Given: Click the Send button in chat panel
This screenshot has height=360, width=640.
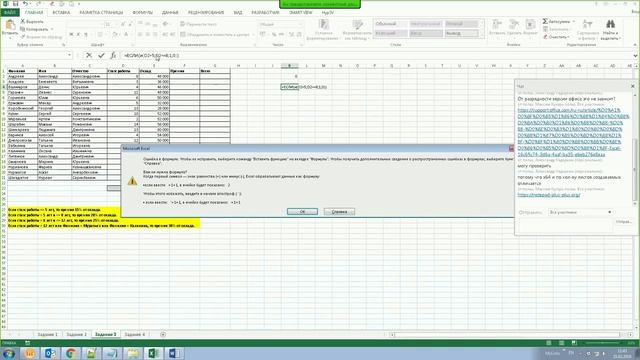Looking at the screenshot, I should [624, 222].
